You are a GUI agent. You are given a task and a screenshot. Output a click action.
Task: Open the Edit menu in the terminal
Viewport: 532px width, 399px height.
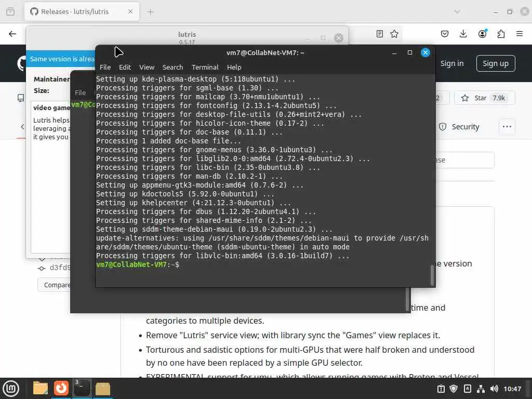pos(125,67)
